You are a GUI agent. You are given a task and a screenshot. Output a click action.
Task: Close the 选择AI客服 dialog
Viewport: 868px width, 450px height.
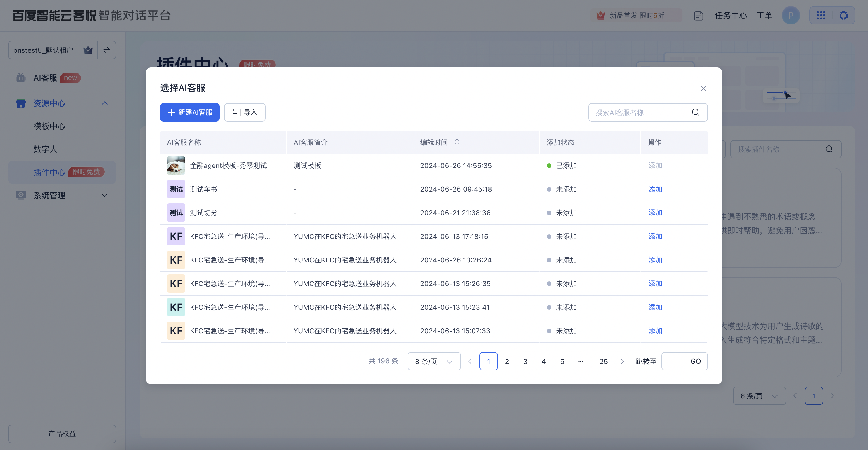(x=703, y=88)
